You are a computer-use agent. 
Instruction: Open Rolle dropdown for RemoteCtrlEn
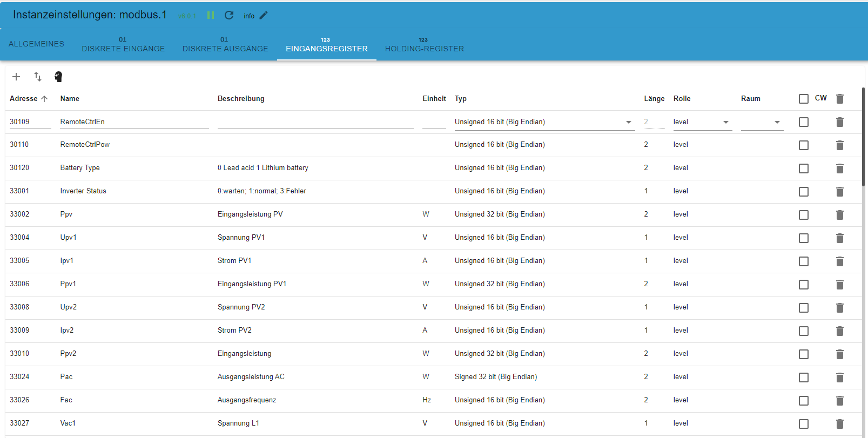coord(702,122)
